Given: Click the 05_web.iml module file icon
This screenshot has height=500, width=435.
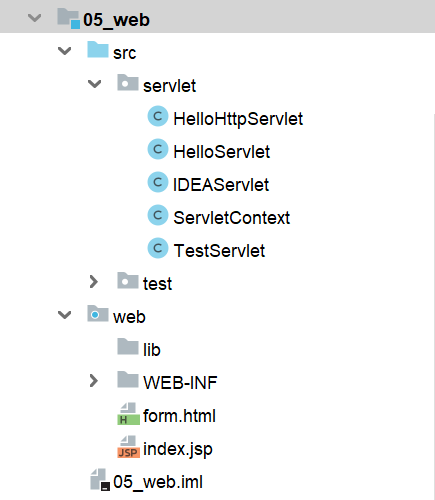Looking at the screenshot, I should click(100, 480).
